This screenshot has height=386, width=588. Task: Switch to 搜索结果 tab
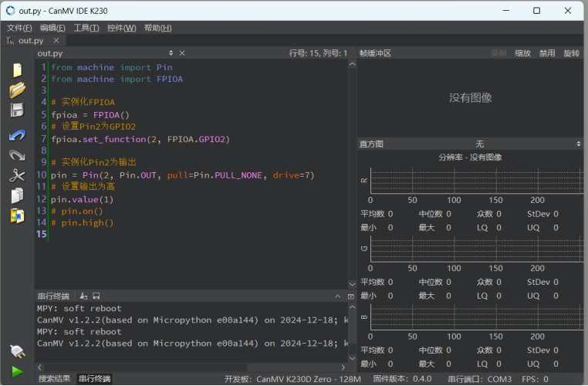coord(54,379)
